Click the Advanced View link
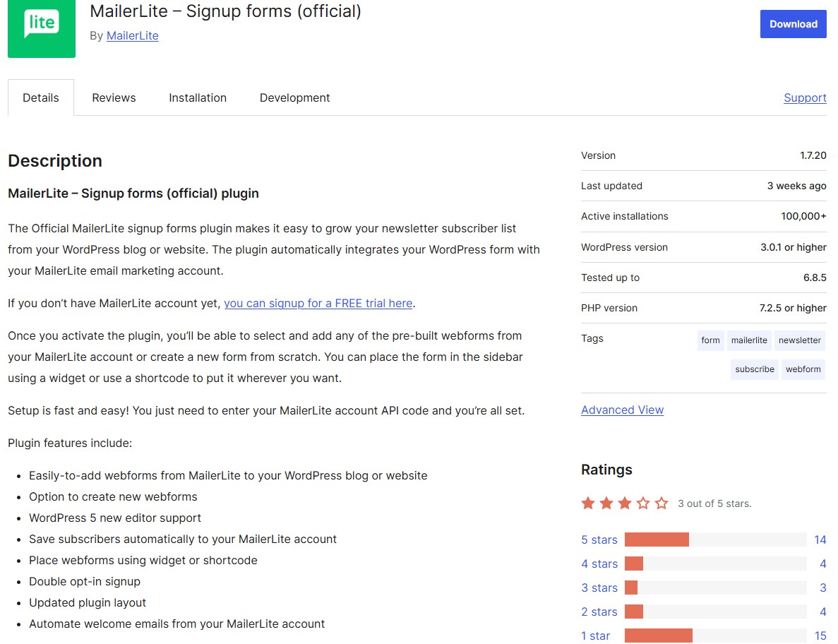Image resolution: width=838 pixels, height=644 pixels. pos(622,410)
